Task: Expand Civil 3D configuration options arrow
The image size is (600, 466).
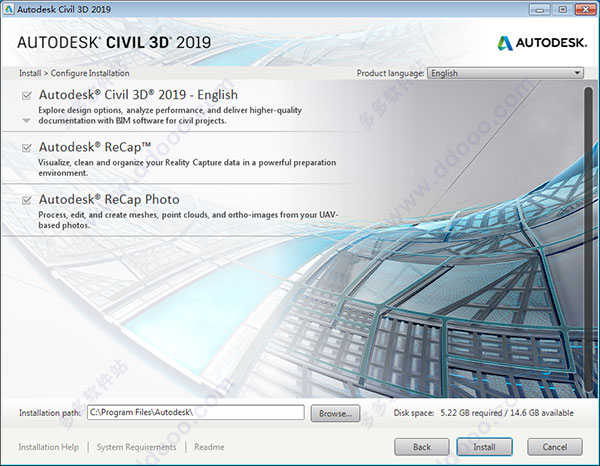Action: 26,120
